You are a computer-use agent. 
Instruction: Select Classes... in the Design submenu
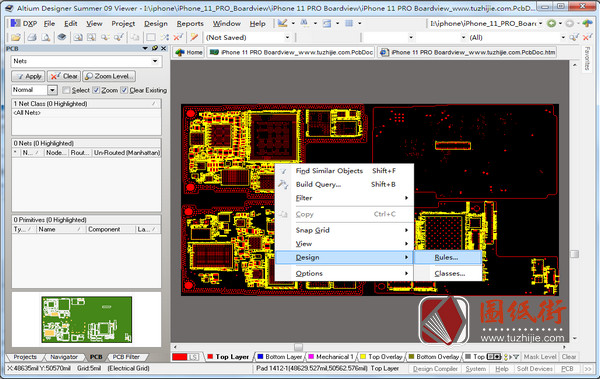(x=447, y=273)
